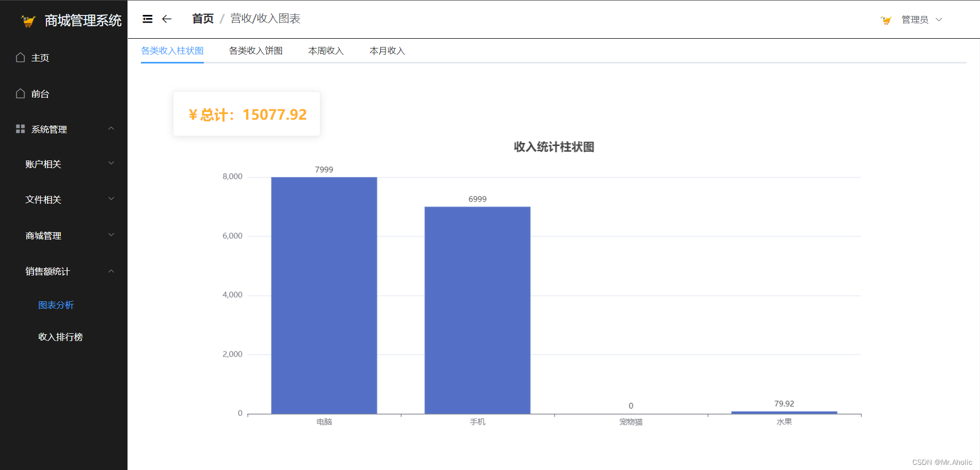Open 图表分析 submenu item

coord(56,305)
